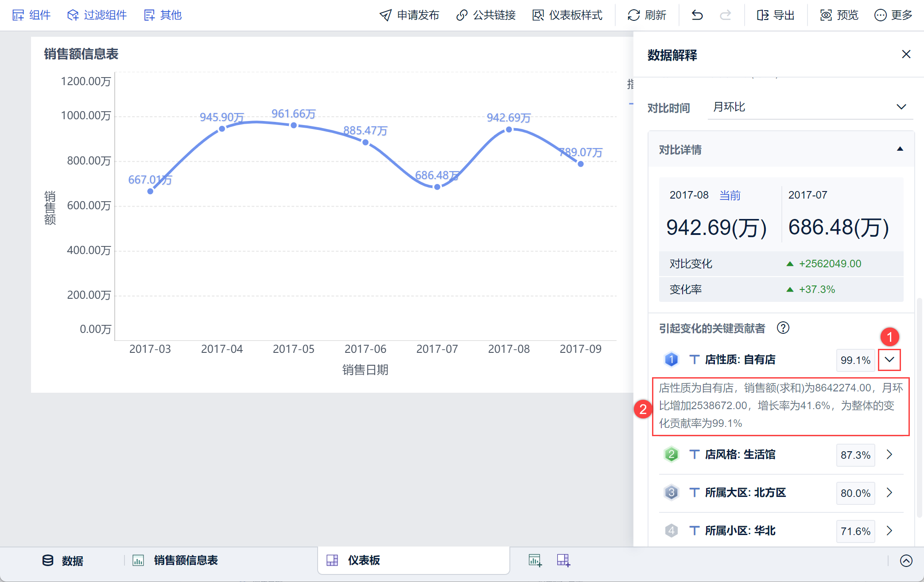Collapse the 店性质: 自有店 contributor details

click(889, 359)
